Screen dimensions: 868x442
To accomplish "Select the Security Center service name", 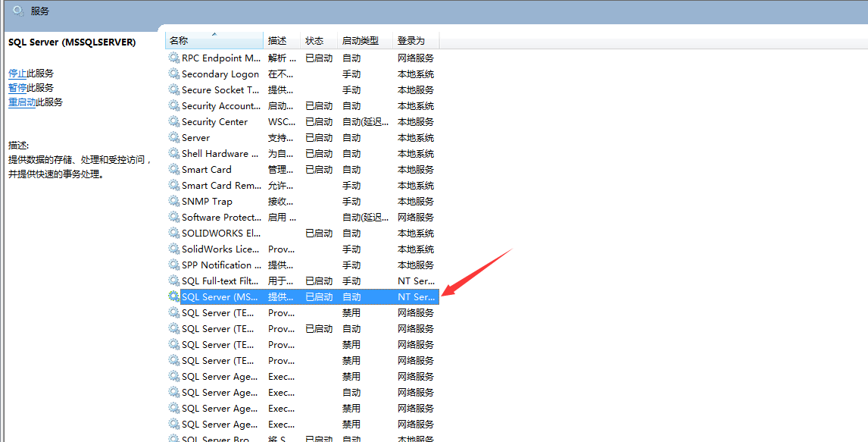I will click(215, 122).
